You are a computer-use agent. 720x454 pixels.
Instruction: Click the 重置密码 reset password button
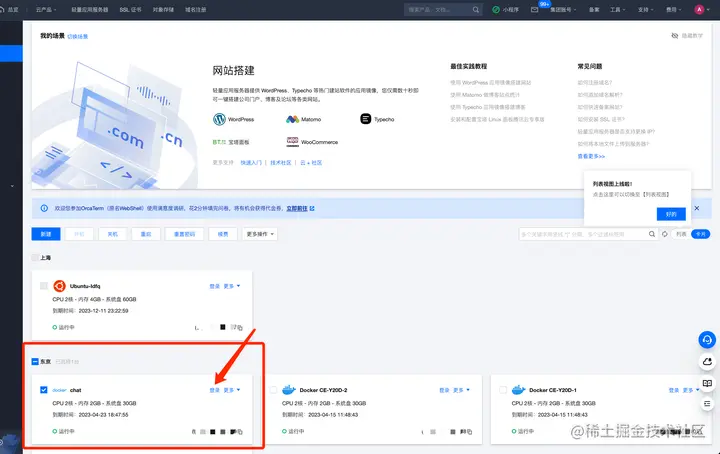pyautogui.click(x=184, y=234)
